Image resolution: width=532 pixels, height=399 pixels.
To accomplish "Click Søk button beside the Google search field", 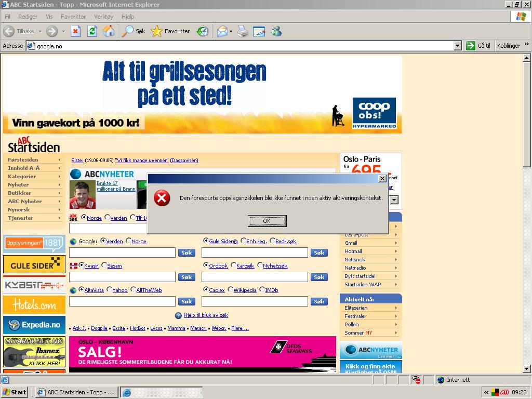I will click(187, 253).
